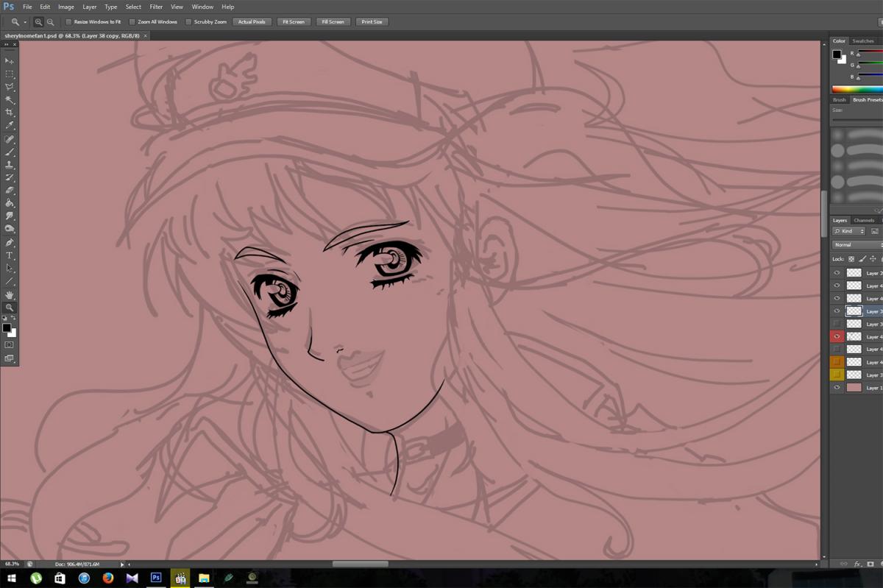Click the Fill Screen button
The width and height of the screenshot is (883, 588).
click(x=333, y=22)
